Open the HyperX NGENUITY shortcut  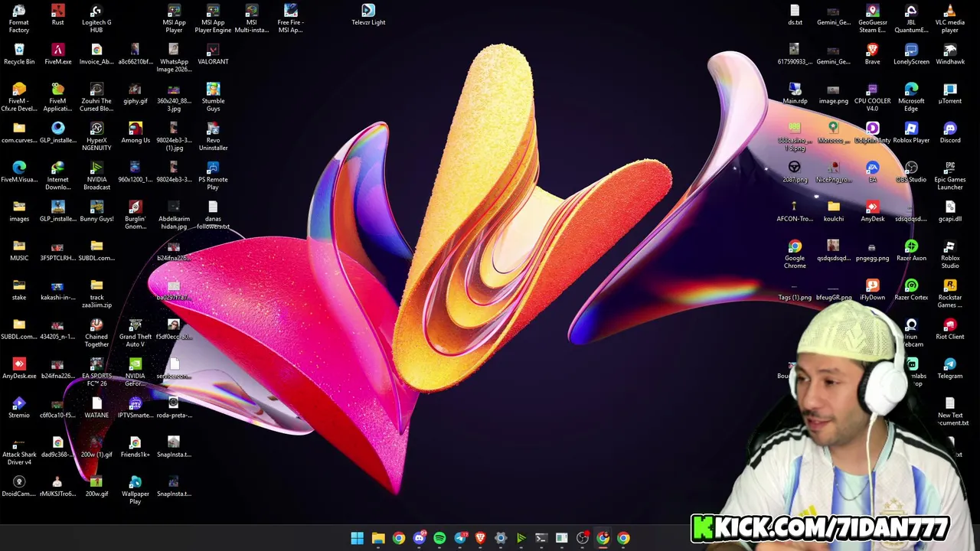pos(96,136)
